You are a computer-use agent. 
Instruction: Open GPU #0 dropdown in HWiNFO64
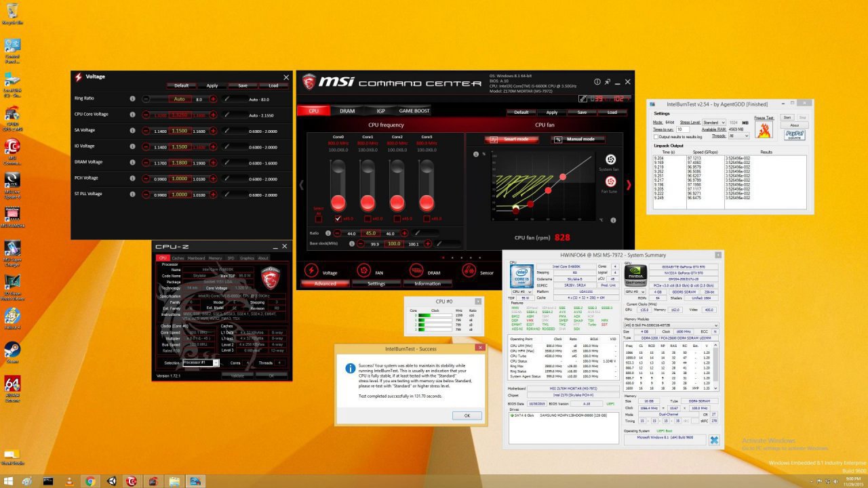pos(635,292)
